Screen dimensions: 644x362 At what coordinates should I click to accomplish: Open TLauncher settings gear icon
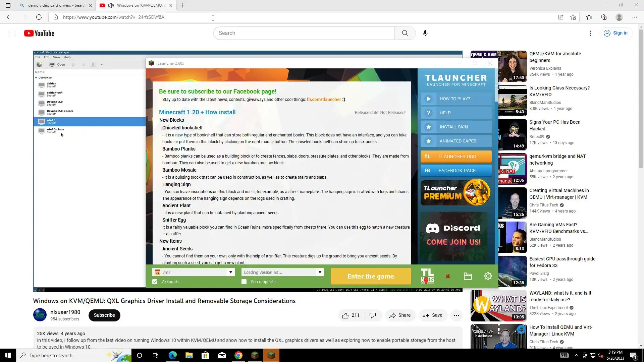(488, 276)
